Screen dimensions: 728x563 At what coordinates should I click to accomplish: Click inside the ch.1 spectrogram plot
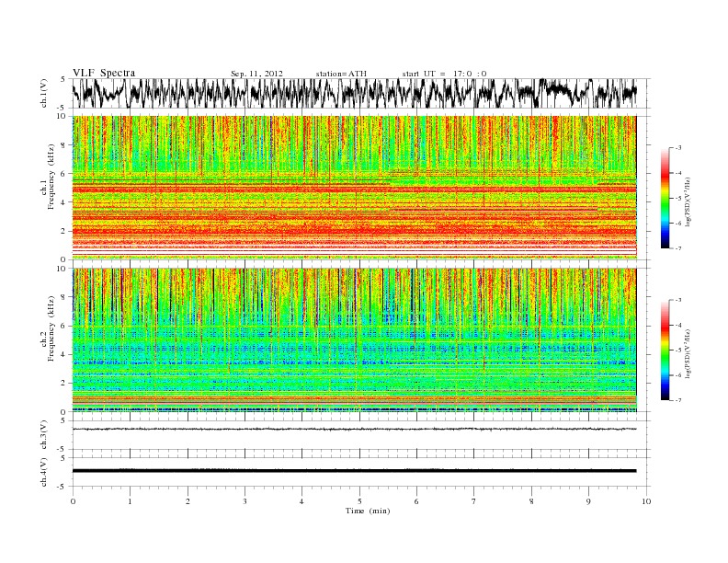[x=354, y=188]
